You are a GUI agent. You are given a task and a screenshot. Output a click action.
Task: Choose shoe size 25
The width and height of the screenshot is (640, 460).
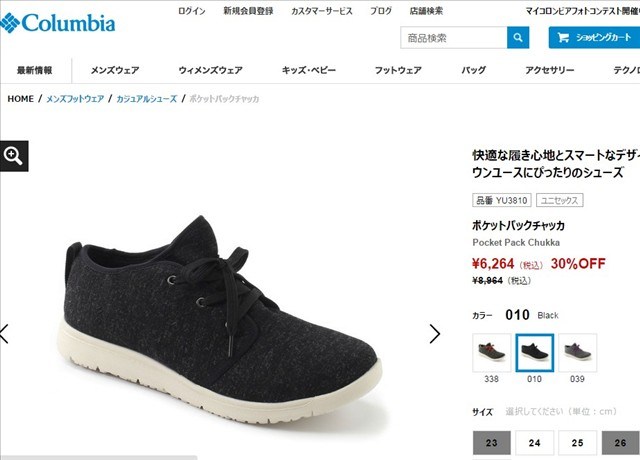coord(577,442)
